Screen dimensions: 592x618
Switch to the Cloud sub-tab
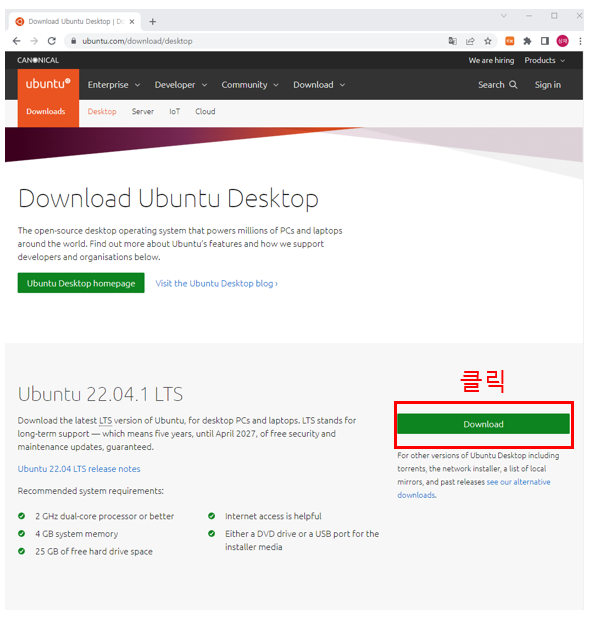click(x=205, y=112)
